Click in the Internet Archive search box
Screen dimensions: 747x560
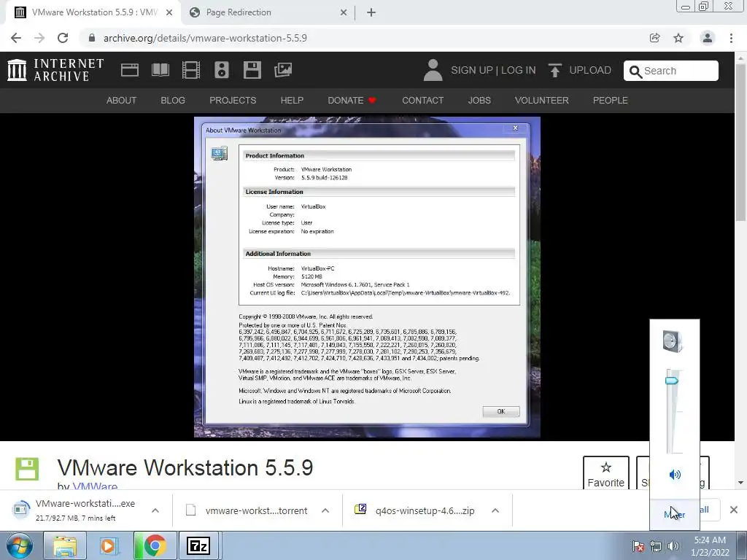pos(671,71)
